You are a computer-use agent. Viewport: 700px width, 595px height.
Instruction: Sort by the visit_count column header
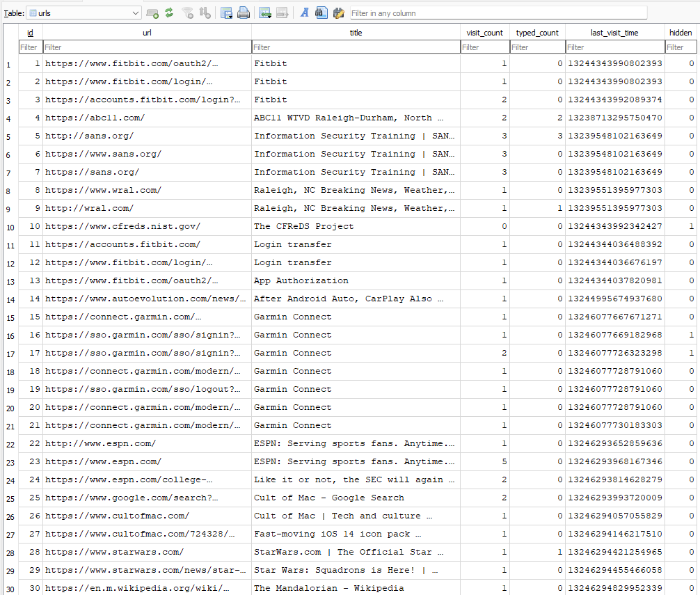point(485,33)
